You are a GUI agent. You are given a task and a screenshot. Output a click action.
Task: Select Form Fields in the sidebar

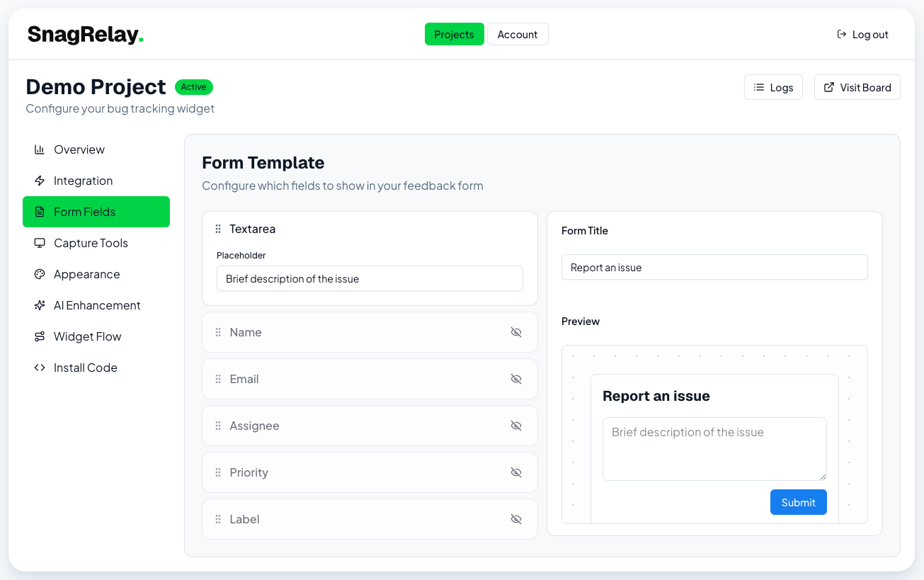(96, 212)
